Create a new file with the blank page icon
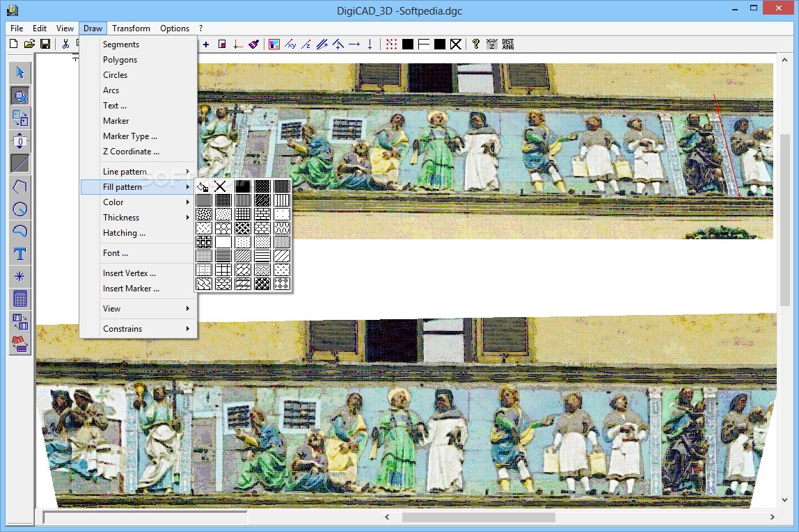799x532 pixels. click(x=14, y=45)
